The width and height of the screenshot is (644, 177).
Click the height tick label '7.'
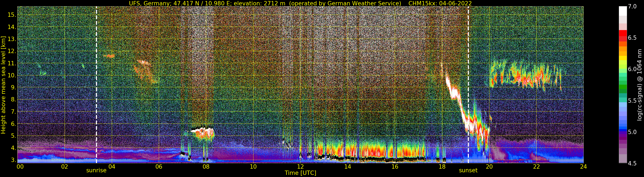coord(14,112)
